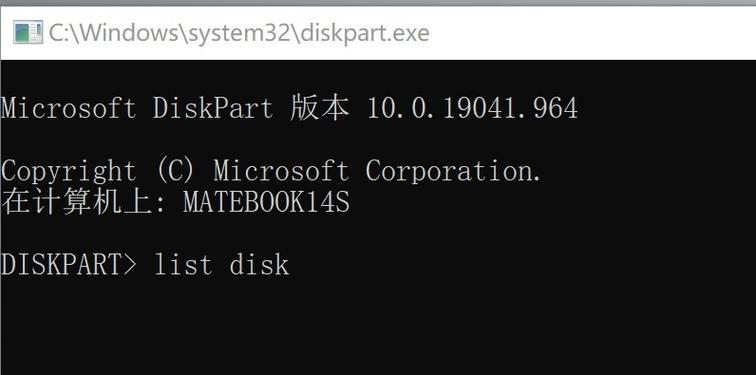Click the C:\Windows\system32\diskpart.exe title text
The width and height of the screenshot is (756, 375).
tap(239, 33)
